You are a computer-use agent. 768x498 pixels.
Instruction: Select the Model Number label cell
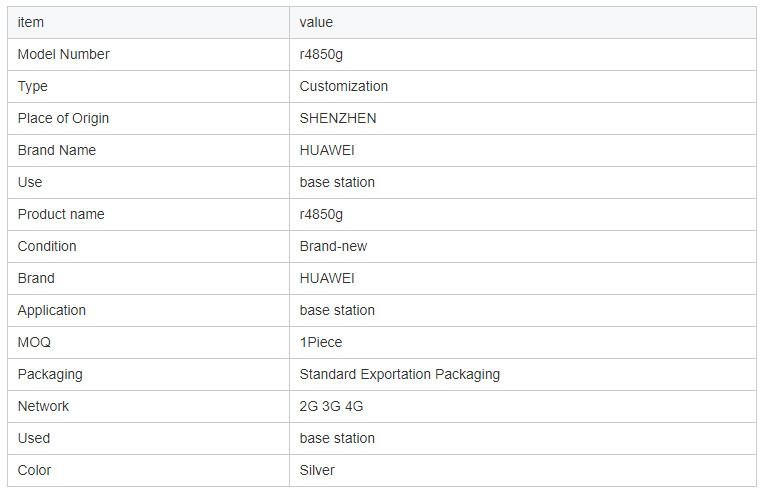point(63,54)
